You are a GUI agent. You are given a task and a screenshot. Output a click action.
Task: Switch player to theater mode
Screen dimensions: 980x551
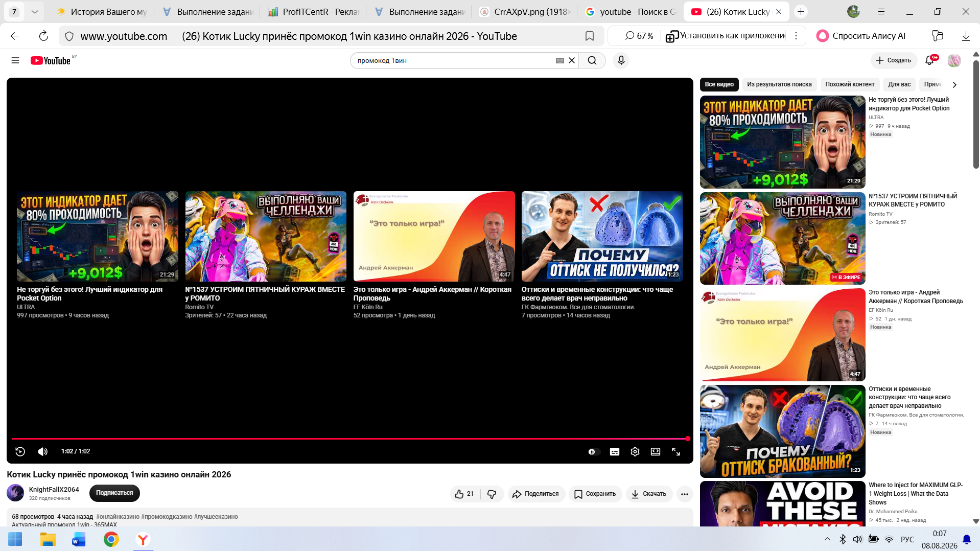pyautogui.click(x=656, y=452)
